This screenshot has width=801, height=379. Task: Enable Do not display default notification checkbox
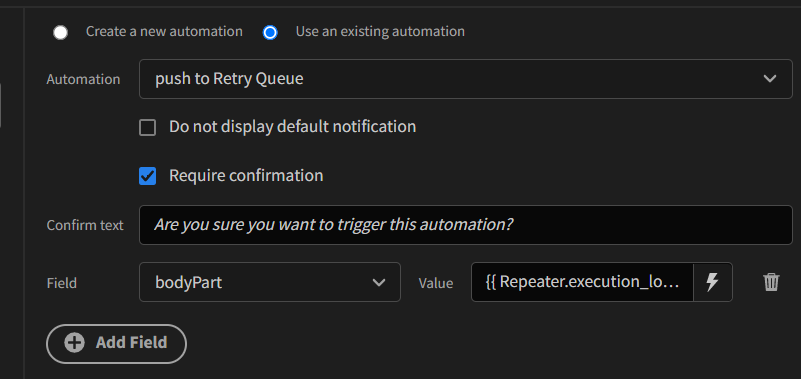(x=148, y=127)
